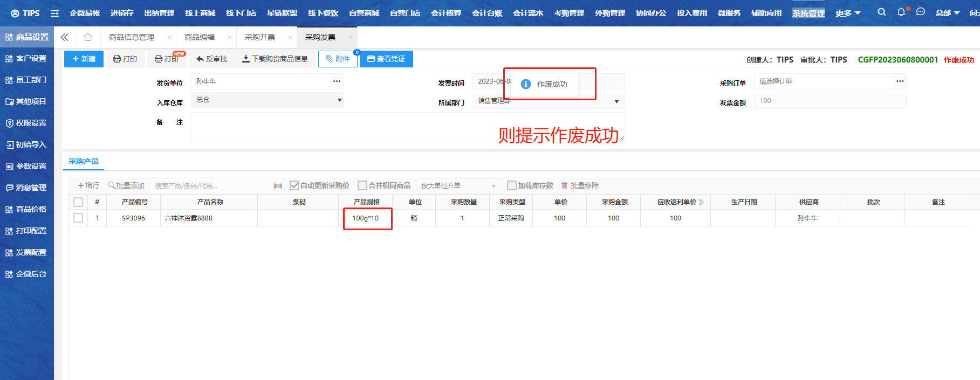This screenshot has height=380, width=980.
Task: Expand the 入库仓库 dropdown
Action: 339,100
